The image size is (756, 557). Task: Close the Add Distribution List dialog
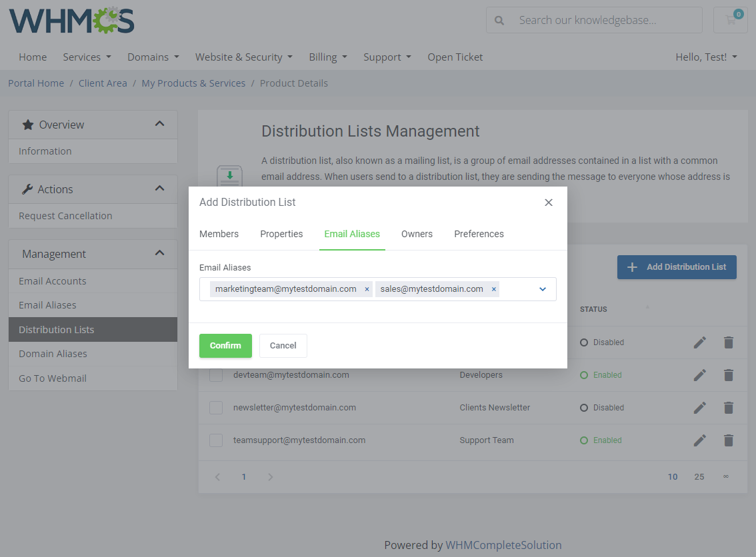549,203
